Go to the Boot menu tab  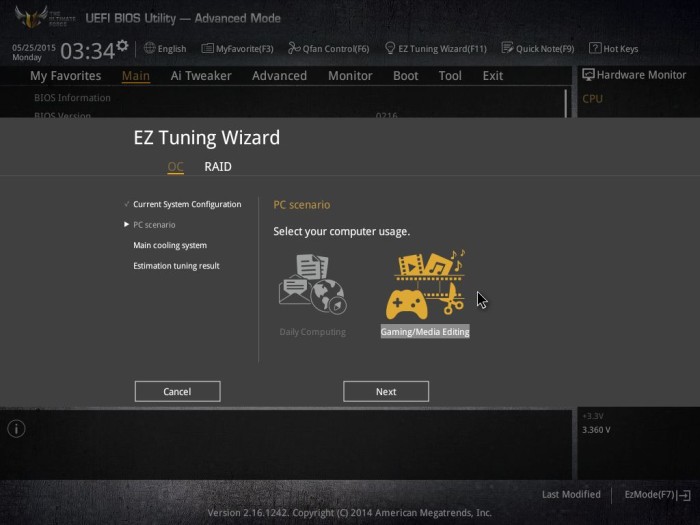[405, 76]
